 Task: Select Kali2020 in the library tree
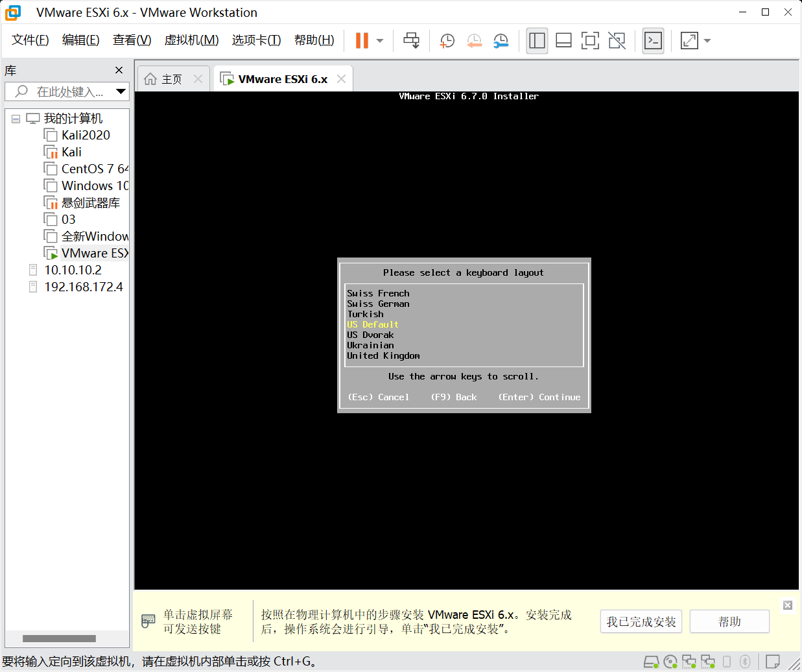pos(86,135)
